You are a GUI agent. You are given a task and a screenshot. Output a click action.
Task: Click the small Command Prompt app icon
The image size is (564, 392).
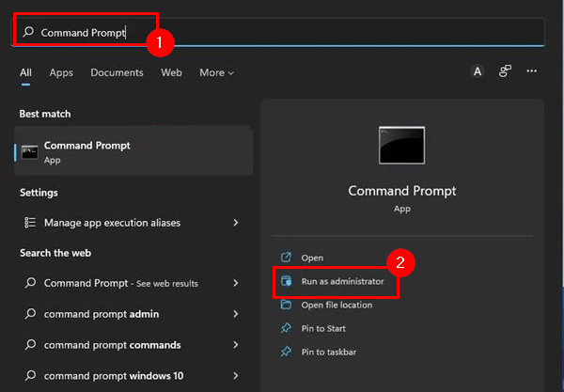pos(29,152)
